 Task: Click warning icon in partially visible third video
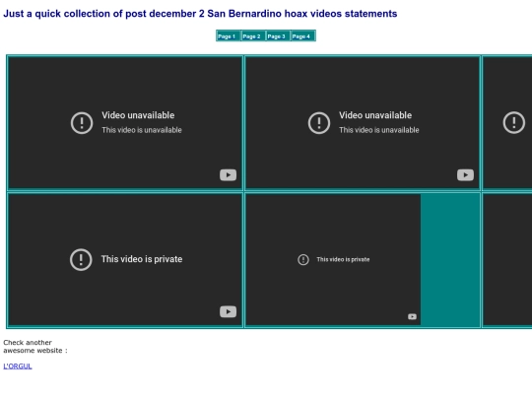[514, 122]
